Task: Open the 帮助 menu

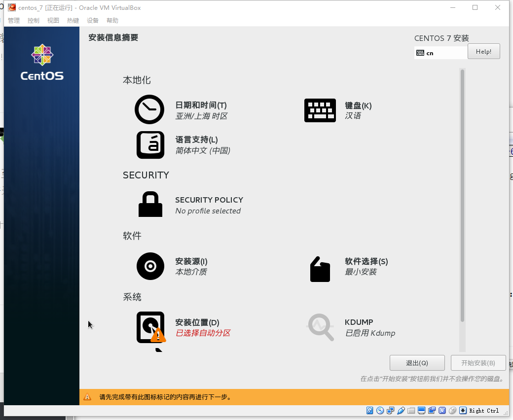Action: point(112,21)
